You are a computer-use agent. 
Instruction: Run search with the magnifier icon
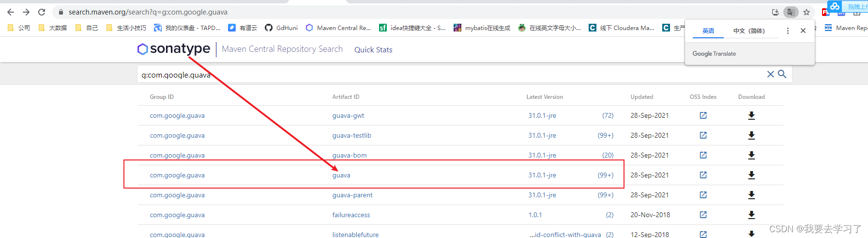click(x=782, y=74)
